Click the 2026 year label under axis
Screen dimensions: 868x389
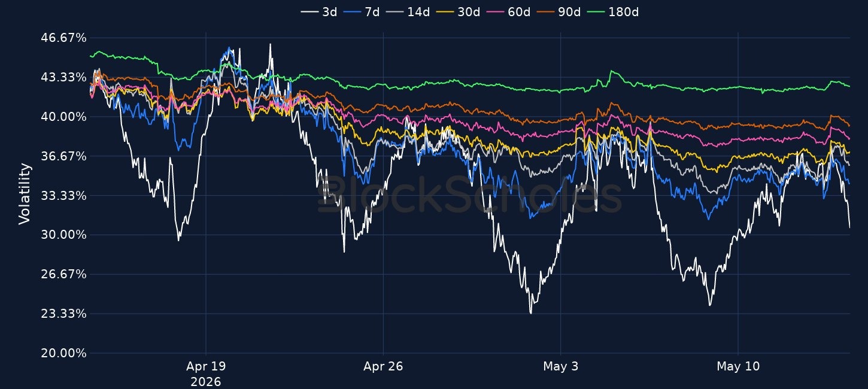click(205, 381)
